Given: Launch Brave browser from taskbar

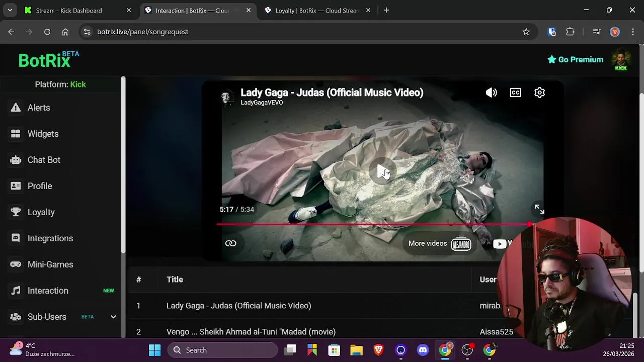Looking at the screenshot, I should click(x=379, y=350).
